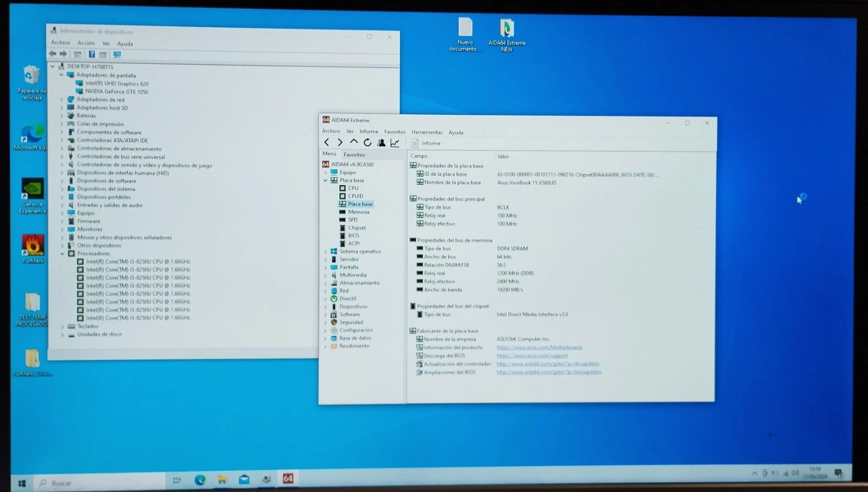Select the Chipset item in AIDA64 tree

(357, 228)
